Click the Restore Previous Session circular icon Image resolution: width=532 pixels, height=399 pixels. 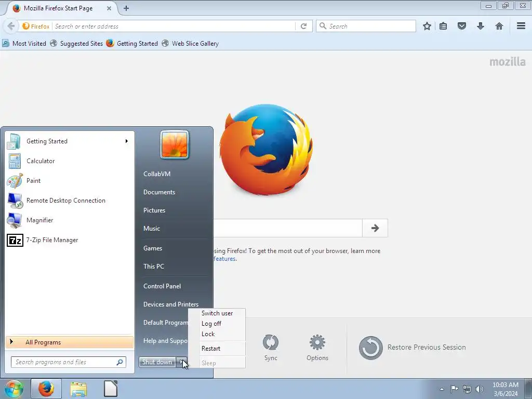click(370, 348)
